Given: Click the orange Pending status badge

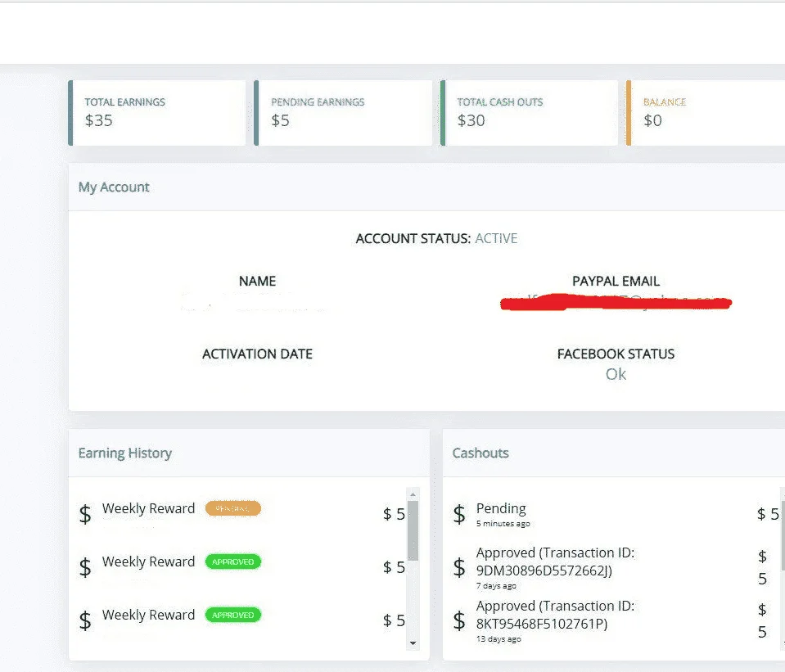Looking at the screenshot, I should [x=232, y=508].
